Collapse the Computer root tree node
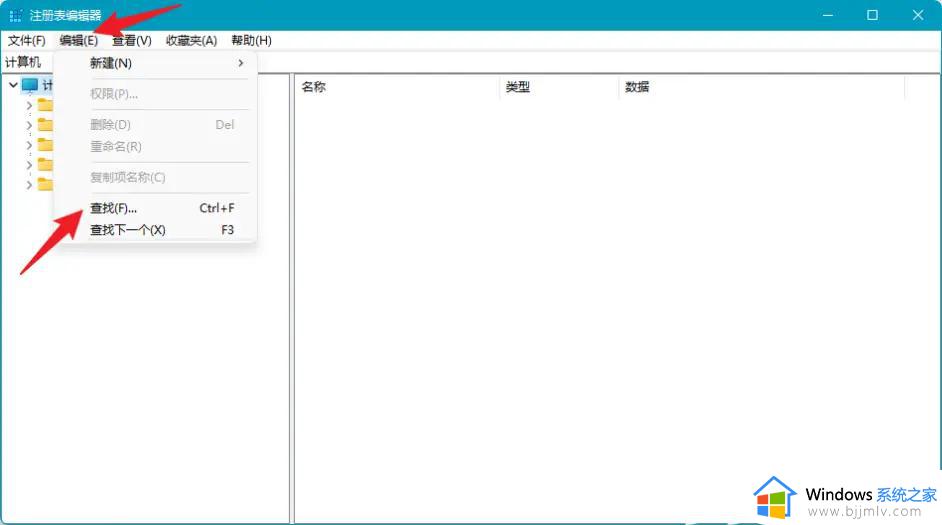Image resolution: width=942 pixels, height=525 pixels. [x=13, y=85]
